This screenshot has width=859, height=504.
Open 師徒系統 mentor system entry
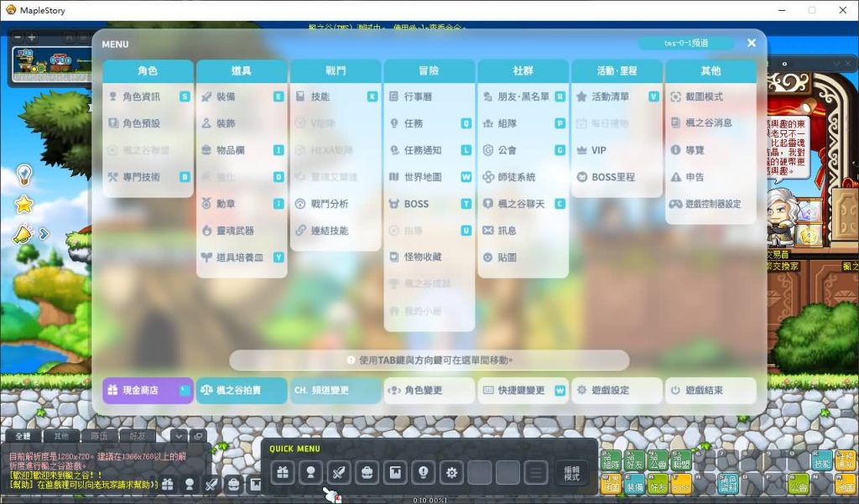523,177
